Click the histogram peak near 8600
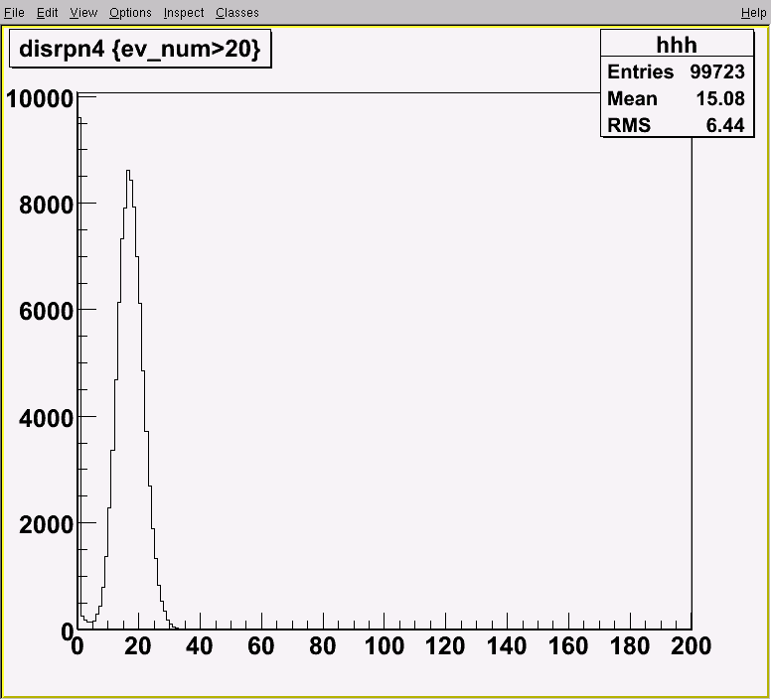Image resolution: width=771 pixels, height=700 pixels. (x=128, y=171)
